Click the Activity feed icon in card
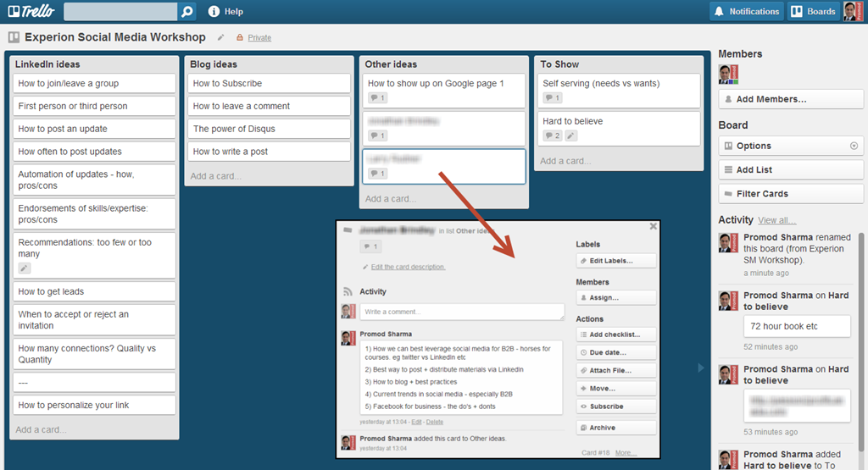This screenshot has width=868, height=470. pos(348,291)
